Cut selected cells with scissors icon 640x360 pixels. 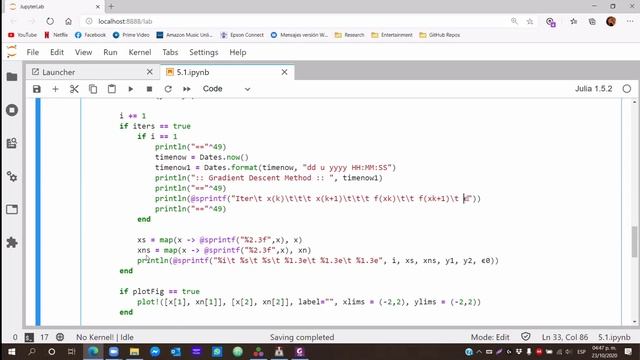(74, 89)
